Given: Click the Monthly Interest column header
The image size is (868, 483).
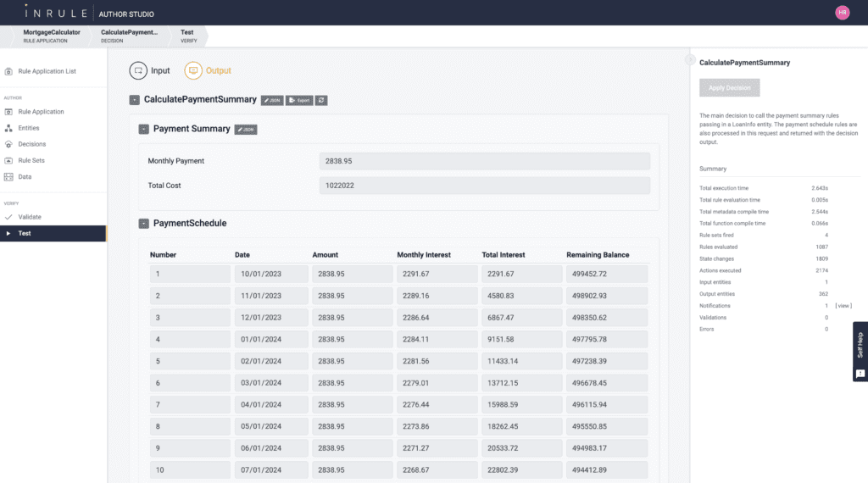Looking at the screenshot, I should [424, 255].
